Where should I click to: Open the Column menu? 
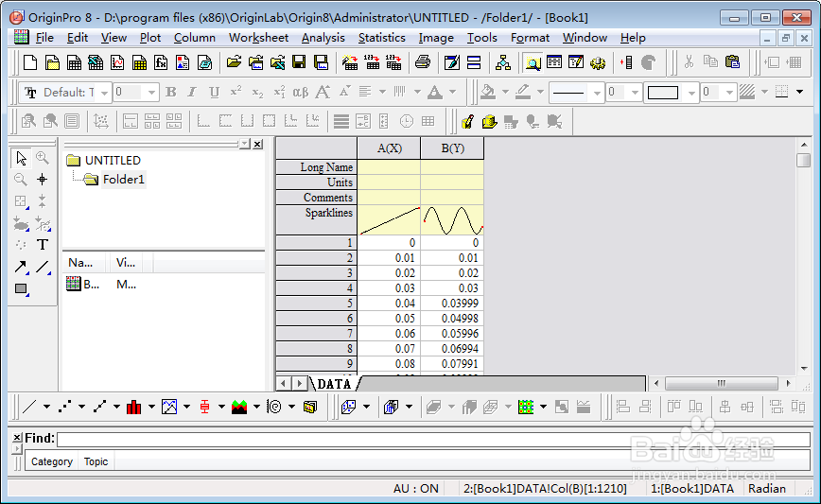click(194, 38)
